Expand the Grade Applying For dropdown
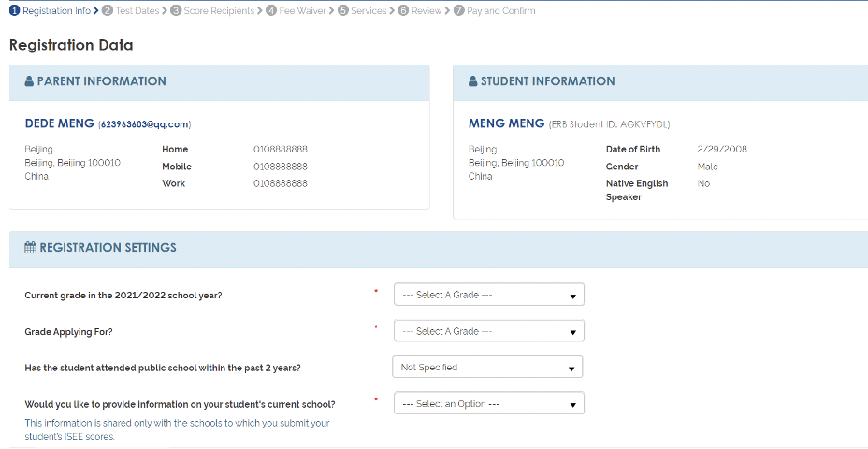The image size is (868, 449). (x=488, y=331)
